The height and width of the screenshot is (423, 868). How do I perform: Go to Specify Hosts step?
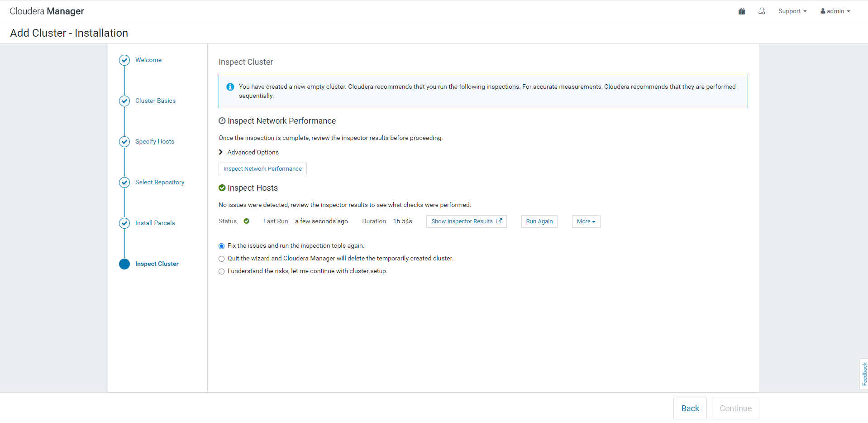click(155, 142)
